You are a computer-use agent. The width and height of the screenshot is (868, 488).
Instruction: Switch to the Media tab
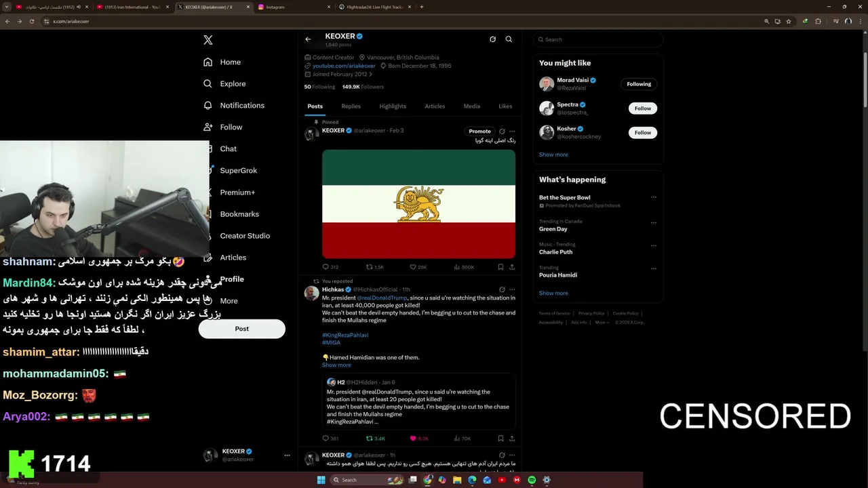pyautogui.click(x=472, y=106)
